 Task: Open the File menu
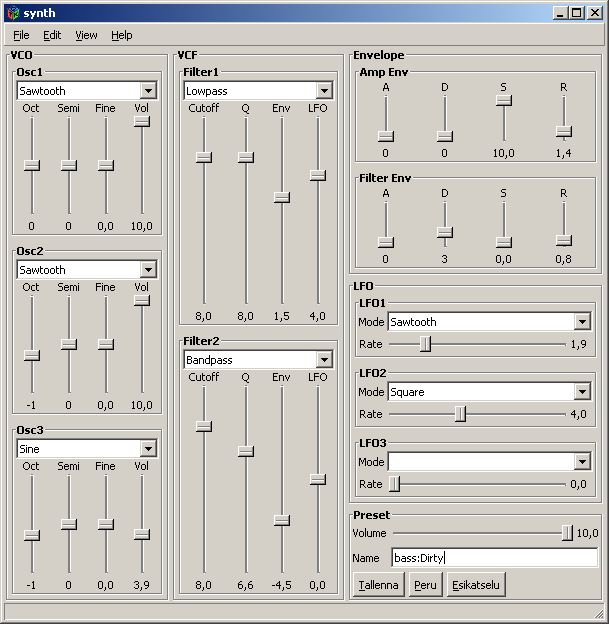(x=21, y=35)
